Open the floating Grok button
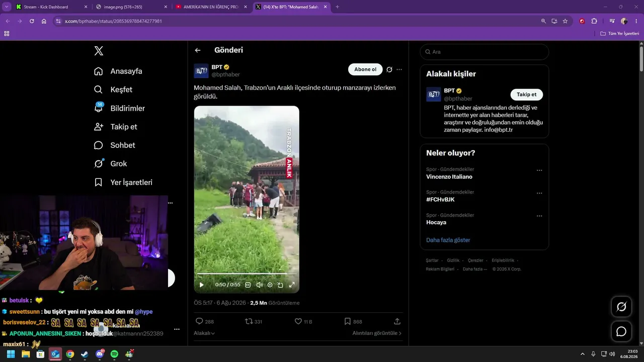This screenshot has width=644, height=362. point(621,307)
